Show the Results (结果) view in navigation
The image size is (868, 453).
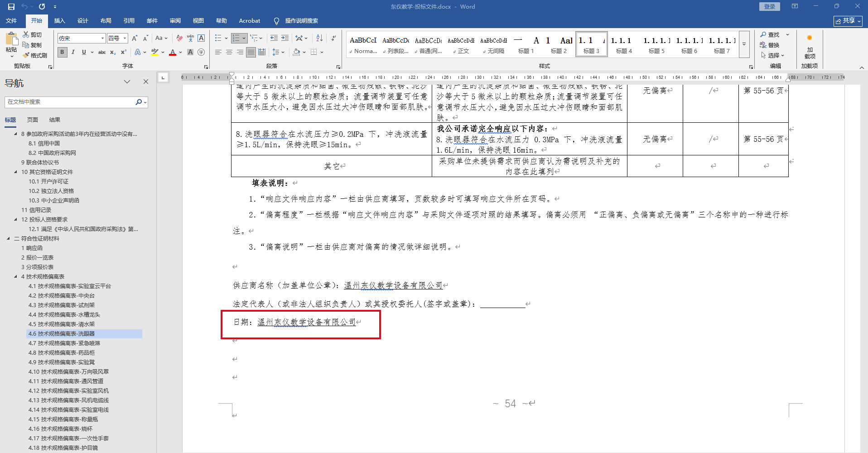tap(55, 120)
